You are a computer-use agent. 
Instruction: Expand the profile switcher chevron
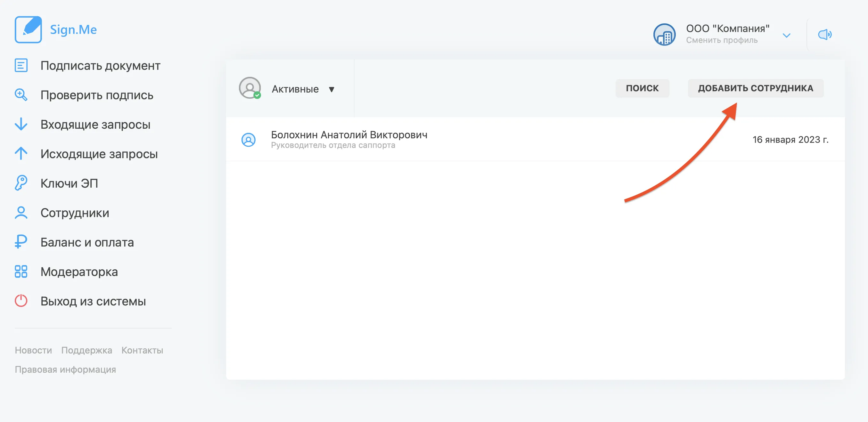(x=786, y=35)
